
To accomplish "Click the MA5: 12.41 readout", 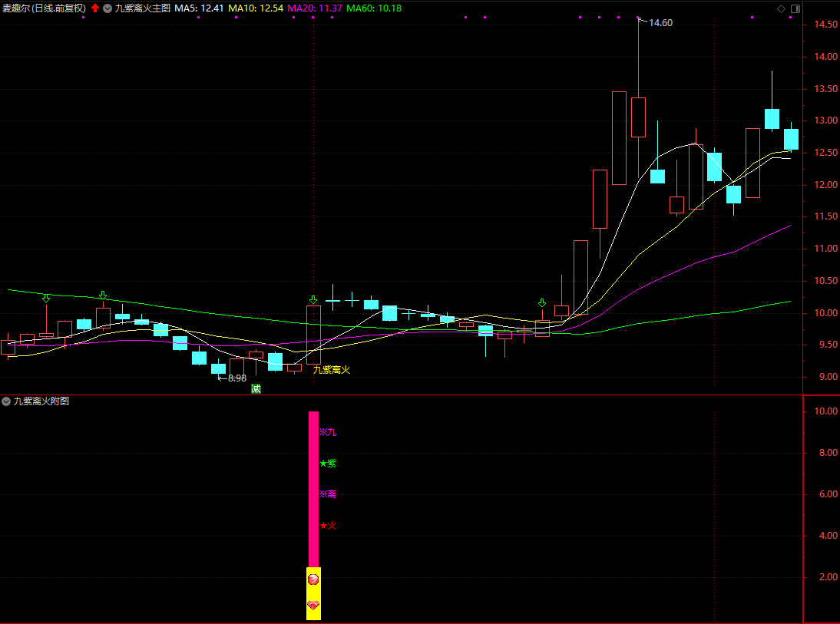I will (199, 8).
